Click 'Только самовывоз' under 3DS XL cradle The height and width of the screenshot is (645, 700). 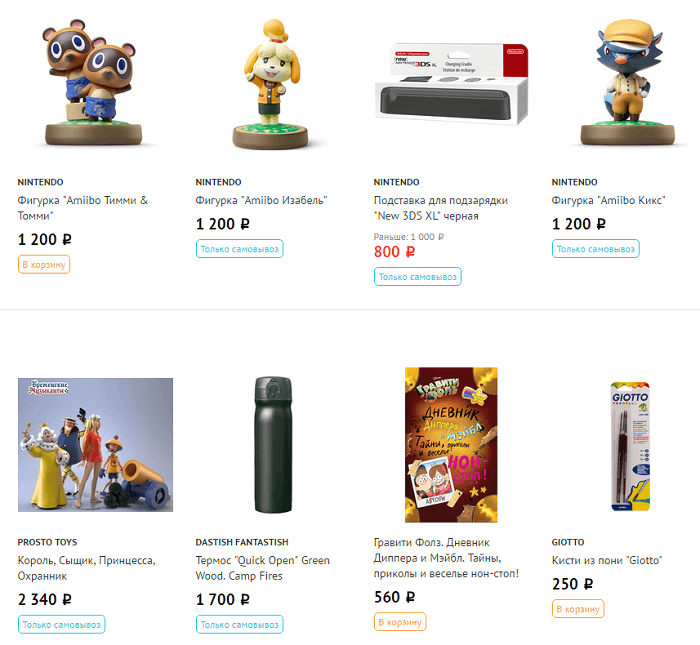coord(417,276)
